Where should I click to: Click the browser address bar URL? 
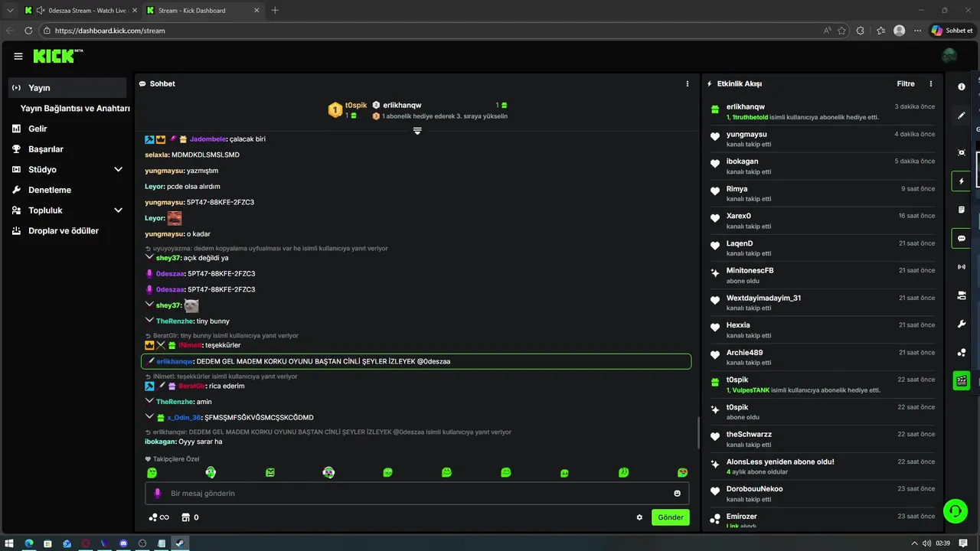coord(110,31)
